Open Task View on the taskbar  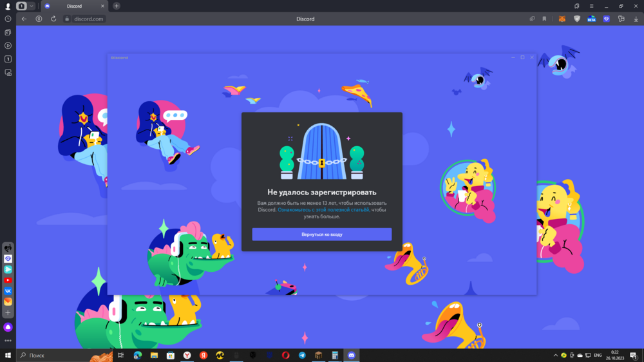(121, 356)
